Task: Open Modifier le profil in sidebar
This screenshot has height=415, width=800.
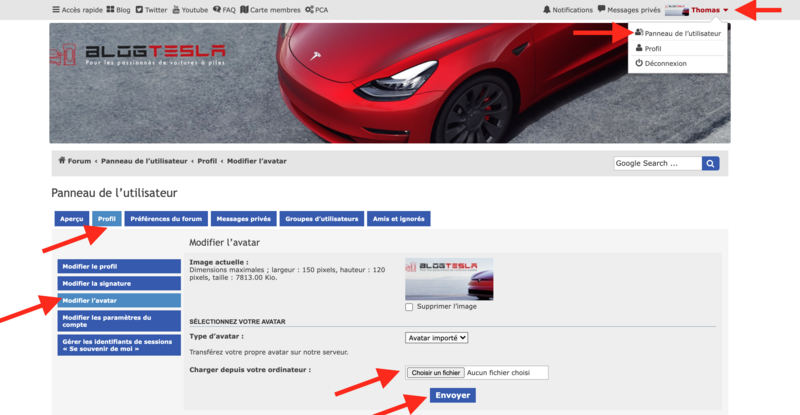Action: tap(119, 266)
